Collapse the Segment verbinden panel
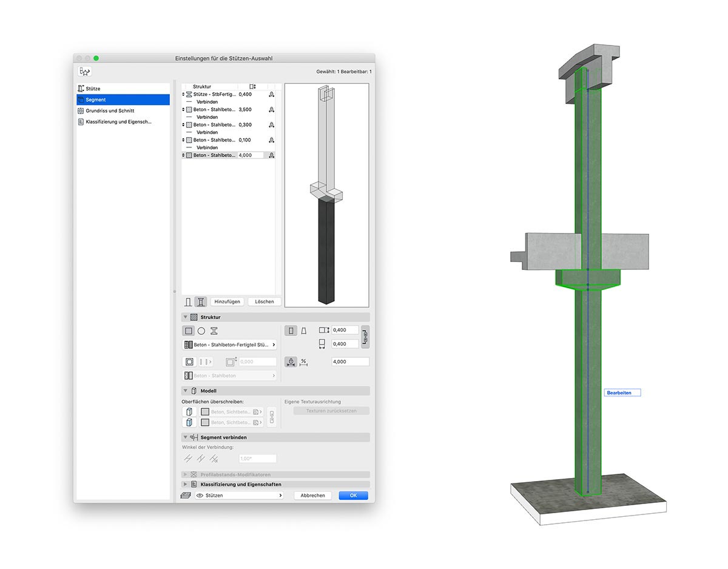Image resolution: width=728 pixels, height=569 pixels. [x=186, y=437]
